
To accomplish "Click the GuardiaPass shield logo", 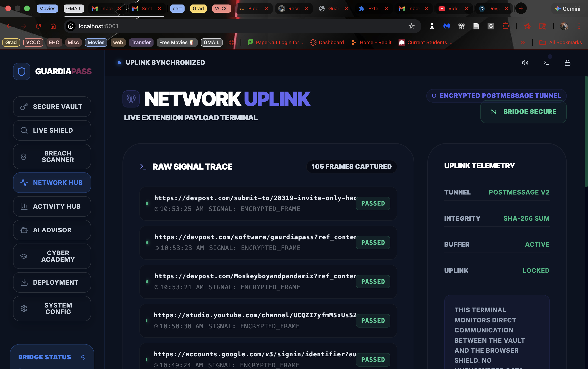I will coord(22,71).
